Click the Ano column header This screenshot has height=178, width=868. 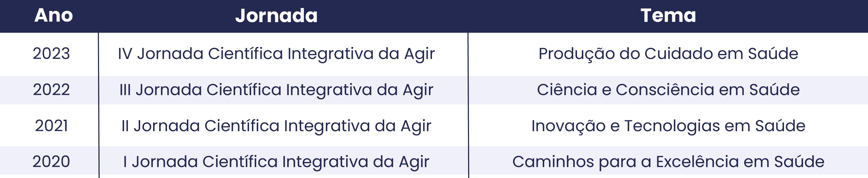point(54,16)
